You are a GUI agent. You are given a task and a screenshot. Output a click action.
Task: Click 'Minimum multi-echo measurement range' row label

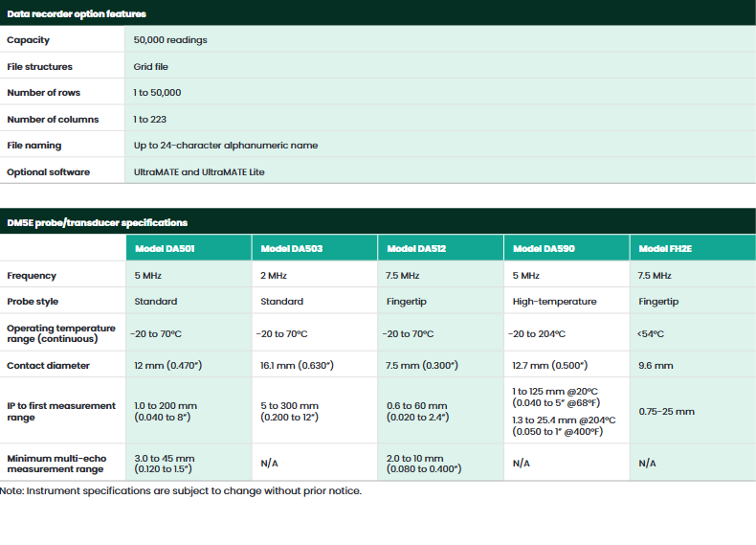pyautogui.click(x=57, y=464)
